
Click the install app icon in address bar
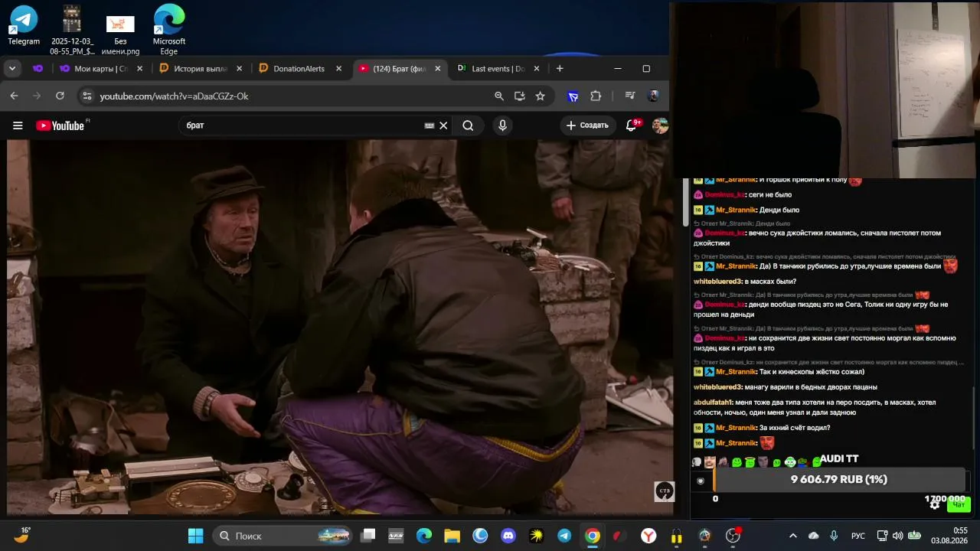click(520, 96)
